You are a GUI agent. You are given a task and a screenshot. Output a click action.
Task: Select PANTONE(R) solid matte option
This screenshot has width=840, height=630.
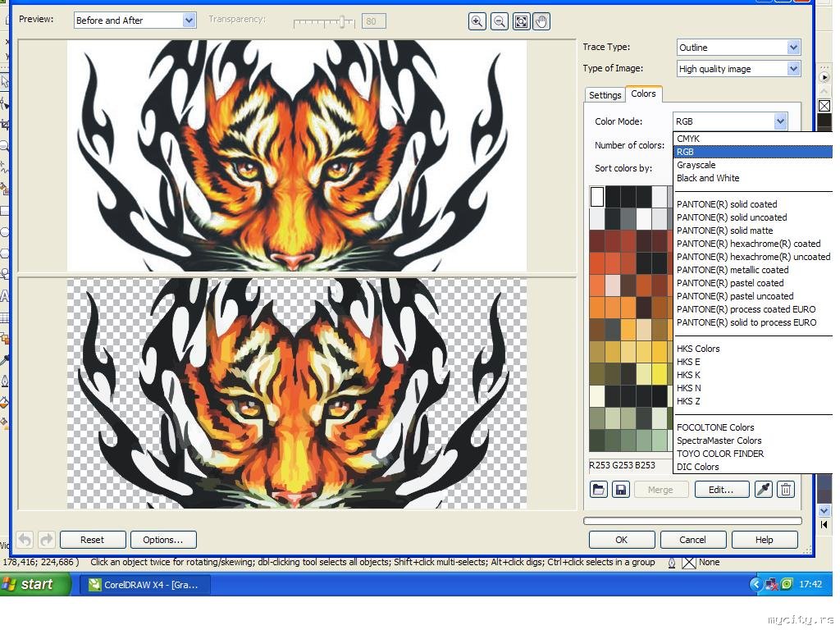tap(753, 231)
